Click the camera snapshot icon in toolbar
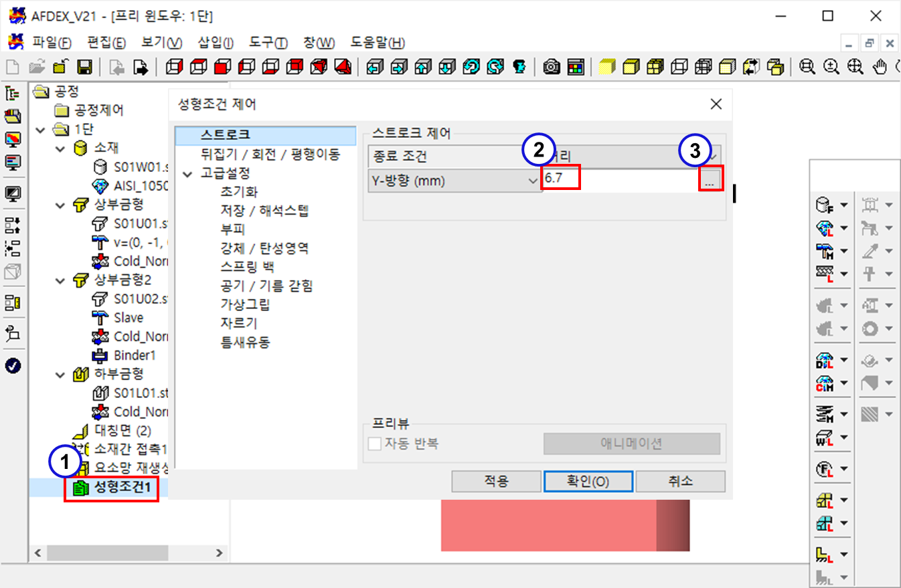Viewport: 901px width, 588px height. [552, 67]
